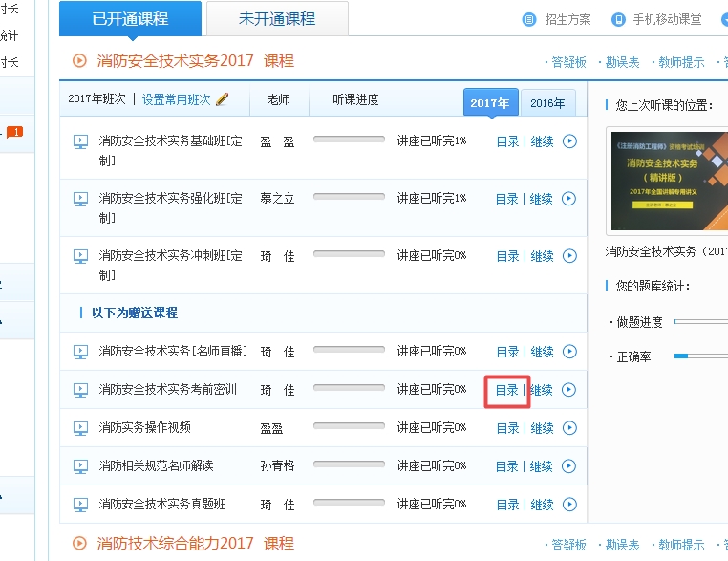
Task: Select the 2016年 year tab
Action: click(547, 102)
